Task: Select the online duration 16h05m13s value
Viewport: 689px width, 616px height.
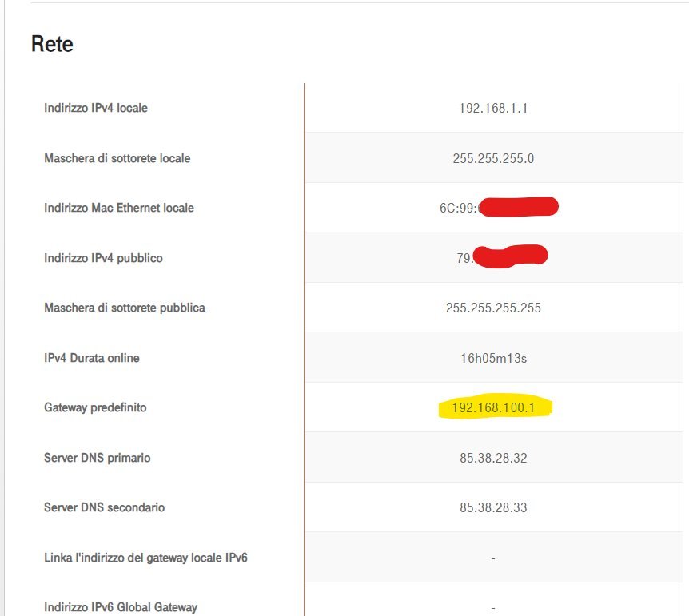Action: tap(493, 358)
